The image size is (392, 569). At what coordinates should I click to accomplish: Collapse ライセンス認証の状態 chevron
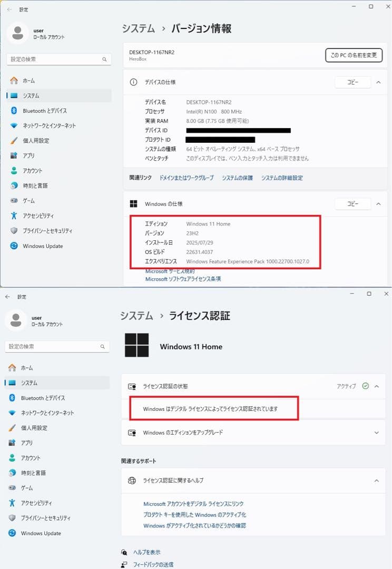377,386
